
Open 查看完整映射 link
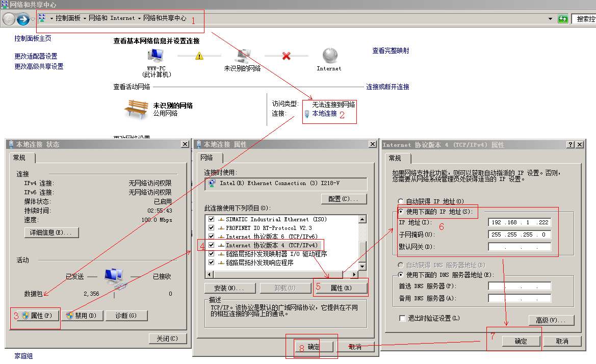[x=391, y=50]
